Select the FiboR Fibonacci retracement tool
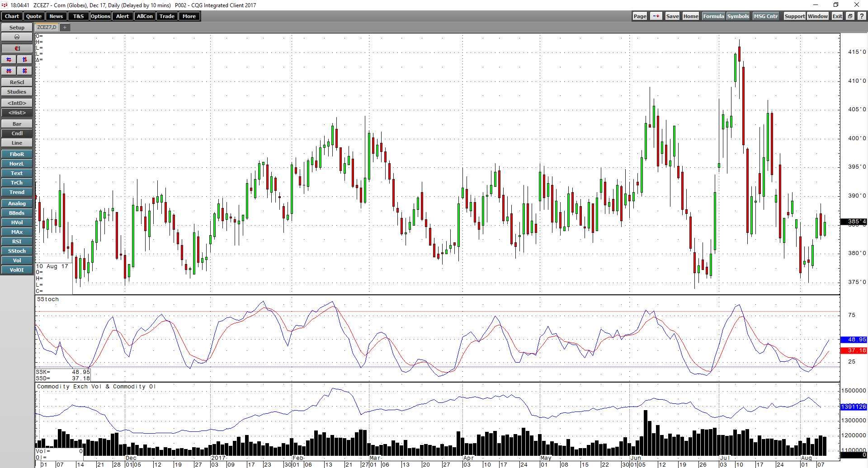 coord(17,154)
